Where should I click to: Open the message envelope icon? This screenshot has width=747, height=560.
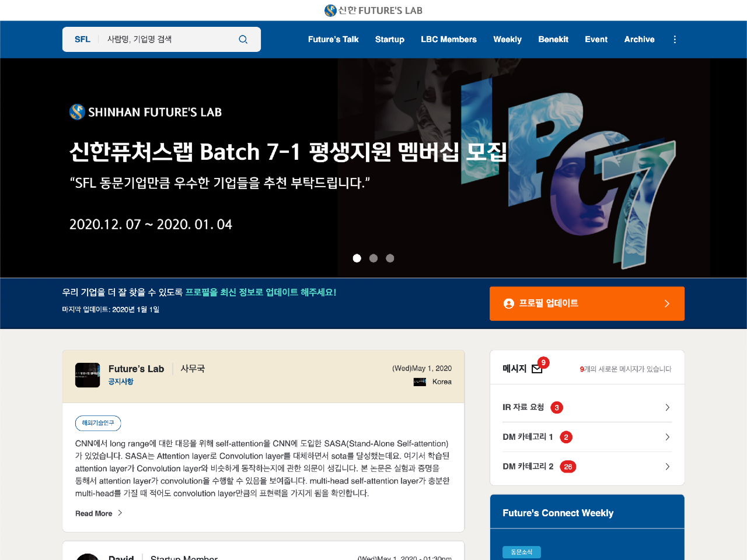click(537, 369)
